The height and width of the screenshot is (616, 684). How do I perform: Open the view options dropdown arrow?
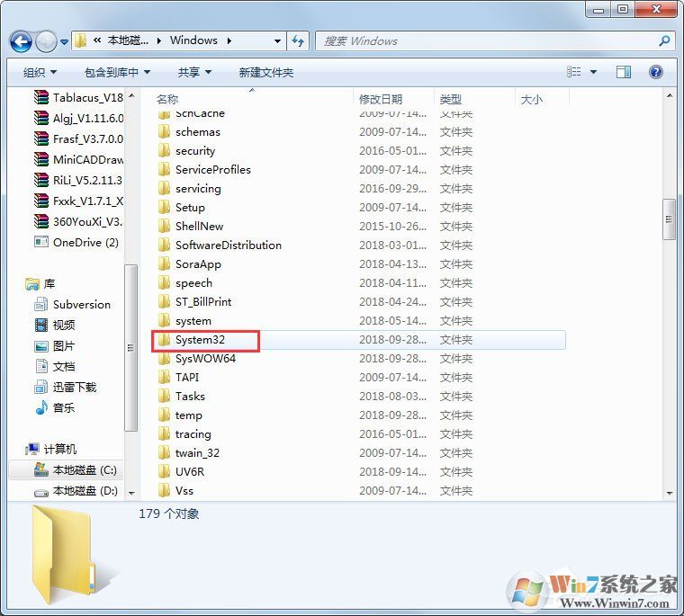pyautogui.click(x=593, y=72)
